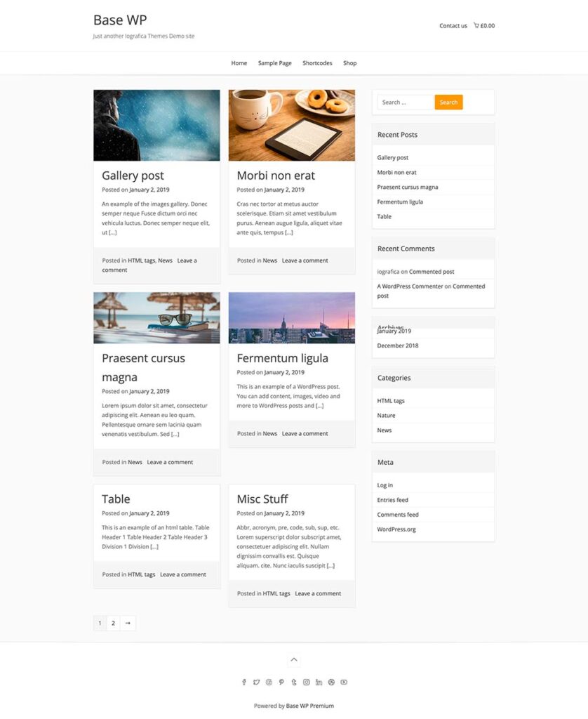The image size is (588, 719).
Task: Click the shopping cart icon showing £0.00
Action: (485, 25)
